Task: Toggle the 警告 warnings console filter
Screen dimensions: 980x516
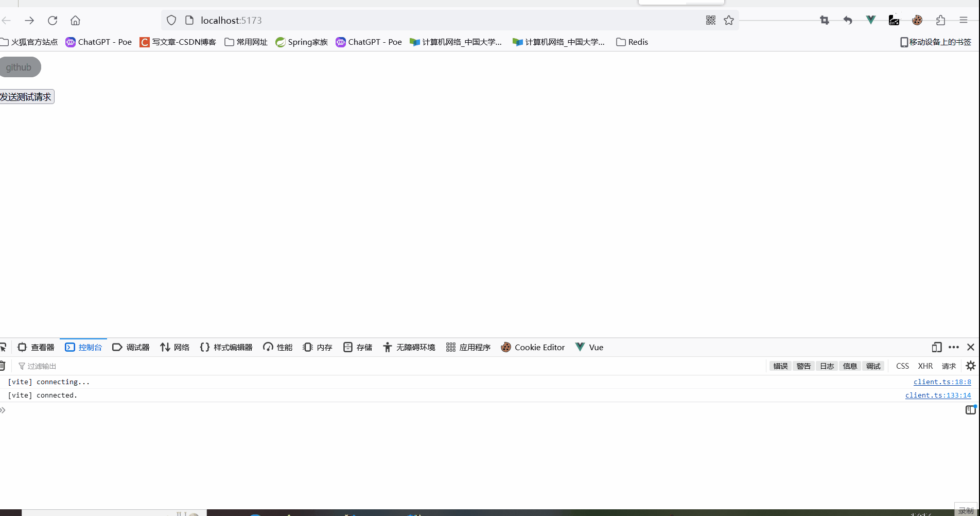Action: [x=803, y=366]
